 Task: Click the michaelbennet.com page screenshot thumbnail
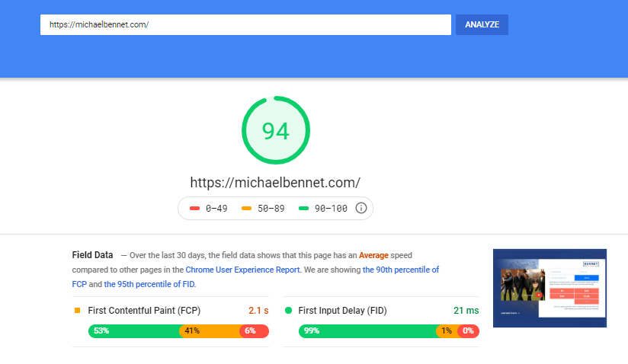click(x=549, y=288)
